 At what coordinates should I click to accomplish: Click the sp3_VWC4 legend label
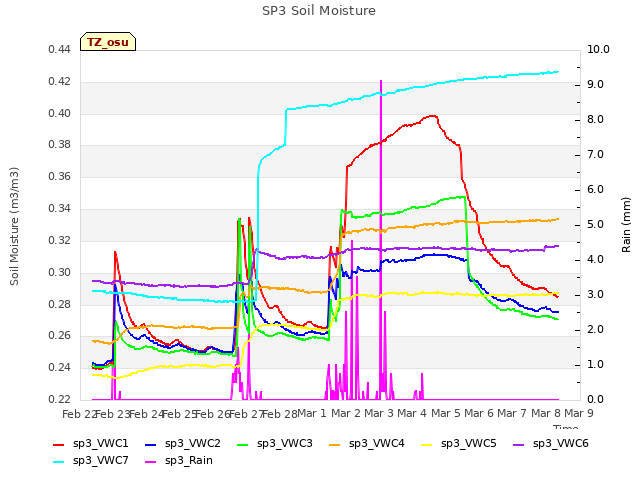coord(376,444)
